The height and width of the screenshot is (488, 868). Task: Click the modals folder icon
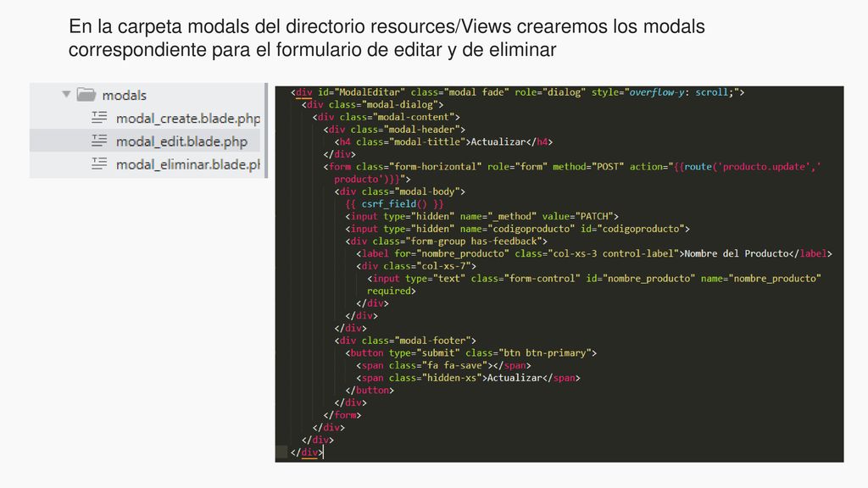pos(86,95)
